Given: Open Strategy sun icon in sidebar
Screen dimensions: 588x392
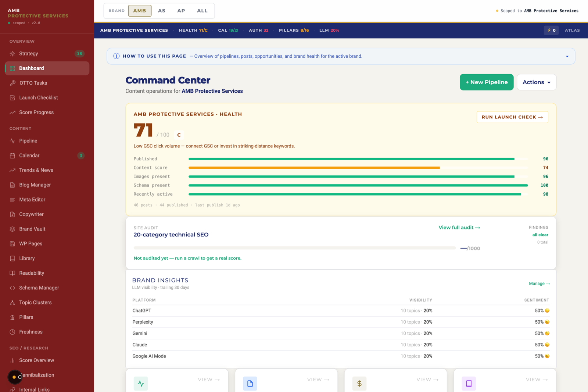Looking at the screenshot, I should 12,54.
